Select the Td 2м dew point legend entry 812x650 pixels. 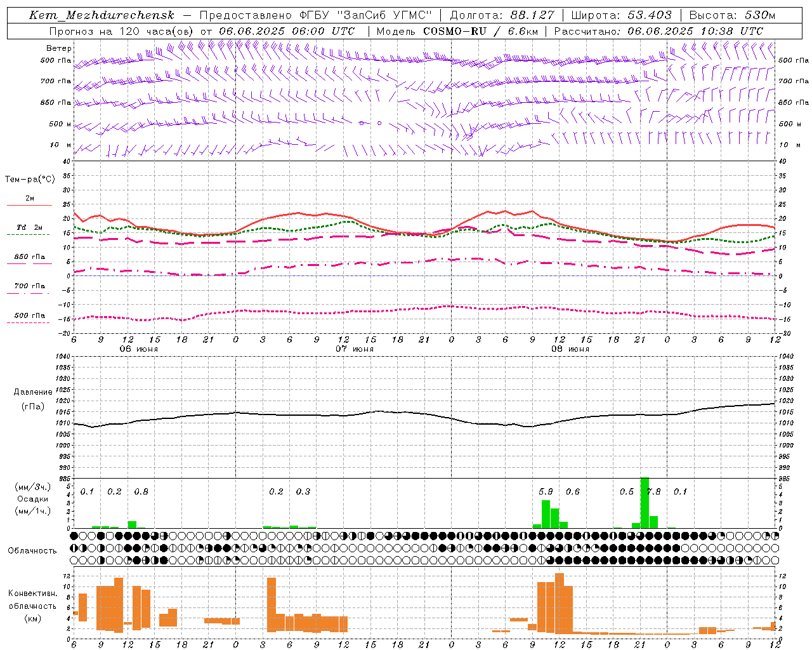click(30, 227)
